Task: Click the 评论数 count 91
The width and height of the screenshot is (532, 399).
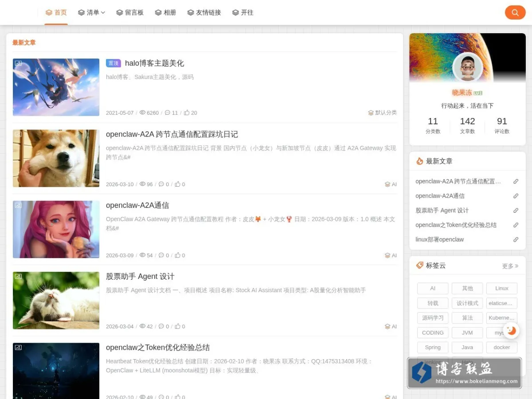Action: (502, 121)
